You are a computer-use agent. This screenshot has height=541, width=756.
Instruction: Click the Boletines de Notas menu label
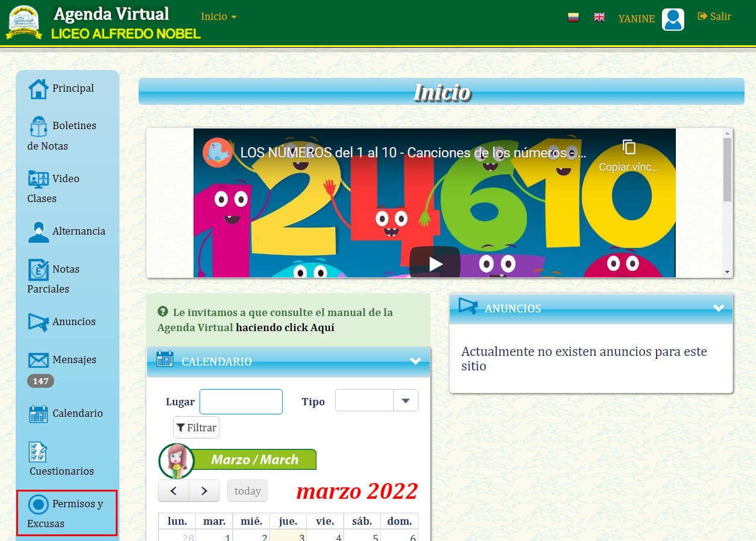coord(61,136)
